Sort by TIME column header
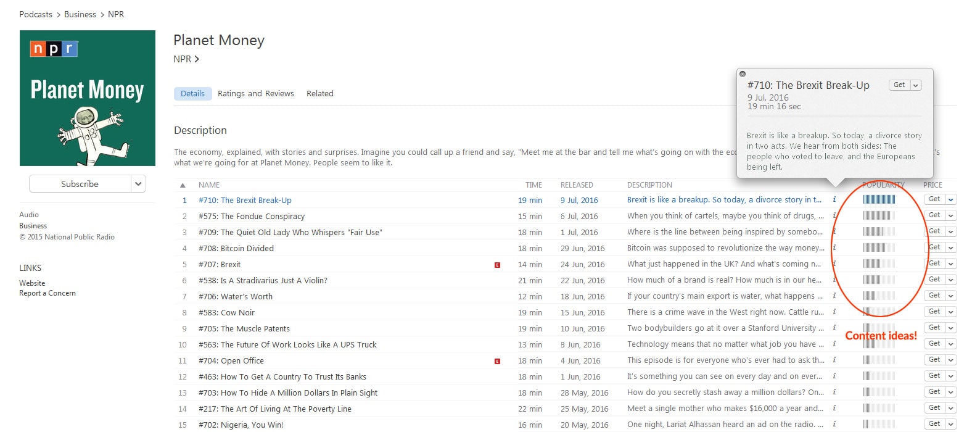 [x=533, y=185]
